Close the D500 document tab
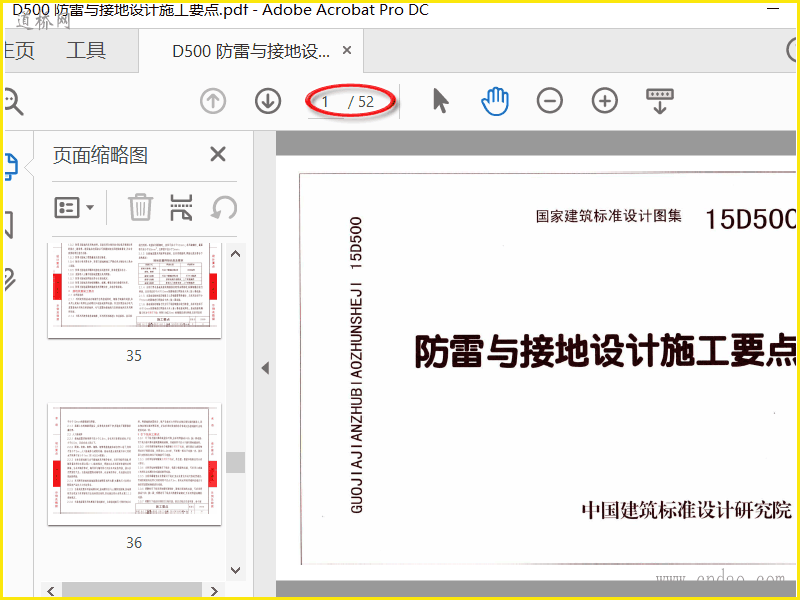The width and height of the screenshot is (800, 600). (347, 50)
